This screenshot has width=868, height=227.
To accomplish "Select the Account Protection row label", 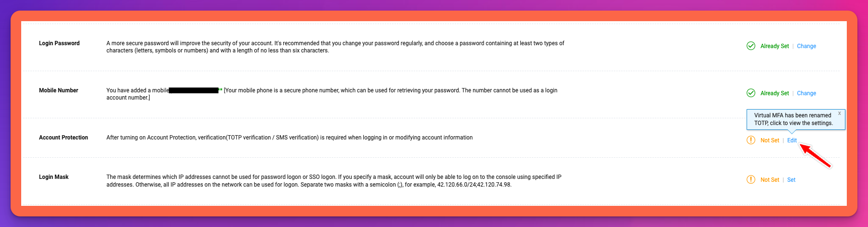I will click(64, 138).
